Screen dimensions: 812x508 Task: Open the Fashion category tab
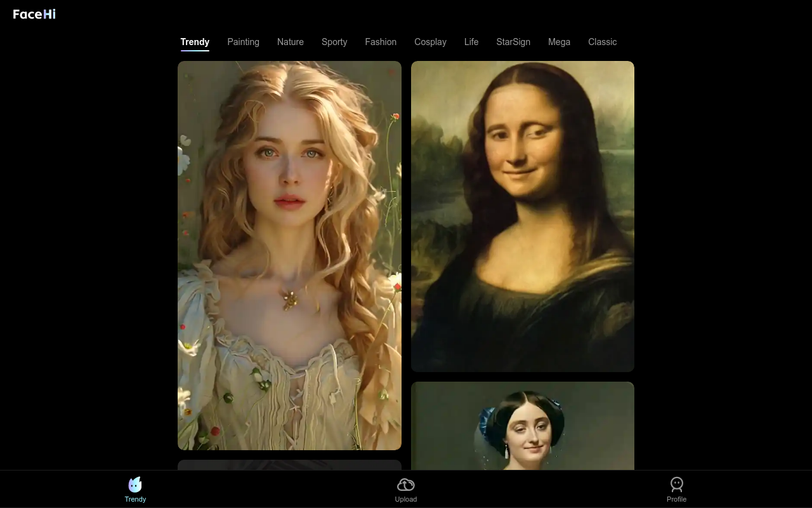381,42
